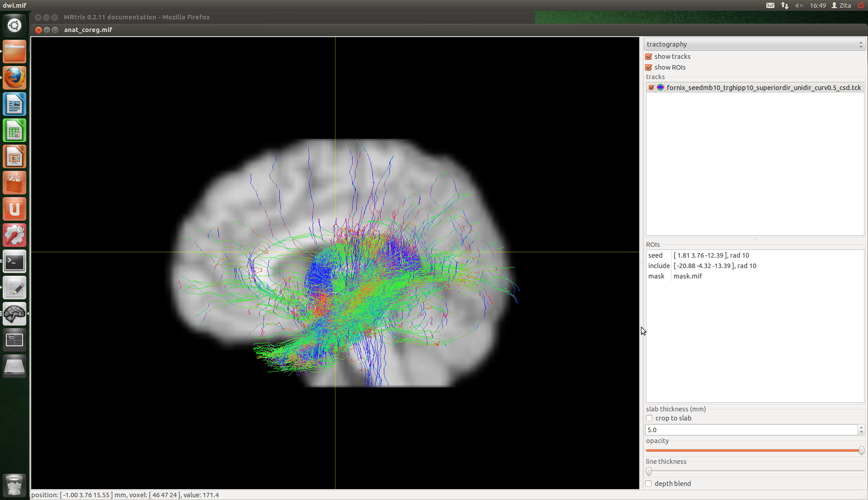Open LibreOffice Writer document icon
The height and width of the screenshot is (500, 868).
click(14, 104)
